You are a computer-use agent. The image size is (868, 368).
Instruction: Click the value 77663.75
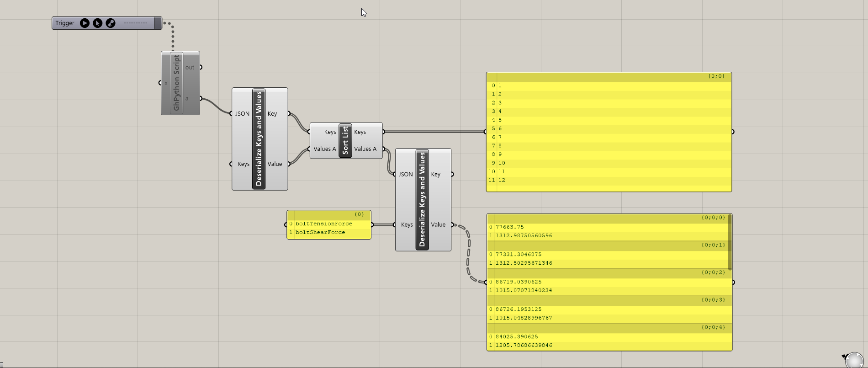pos(509,227)
